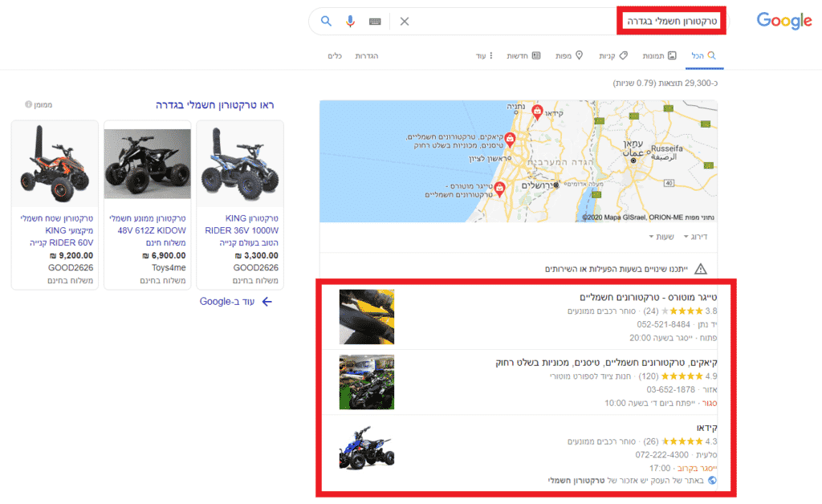Click the warning triangle icon
822x504 pixels.
point(700,270)
